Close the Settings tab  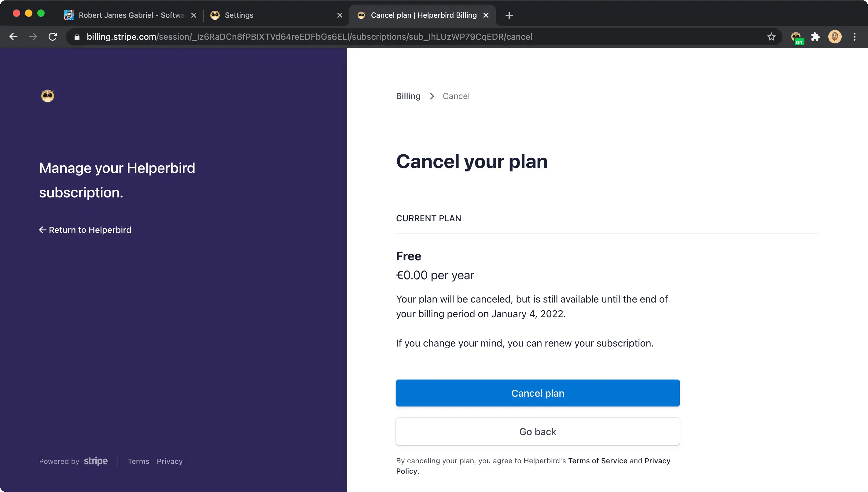[340, 15]
